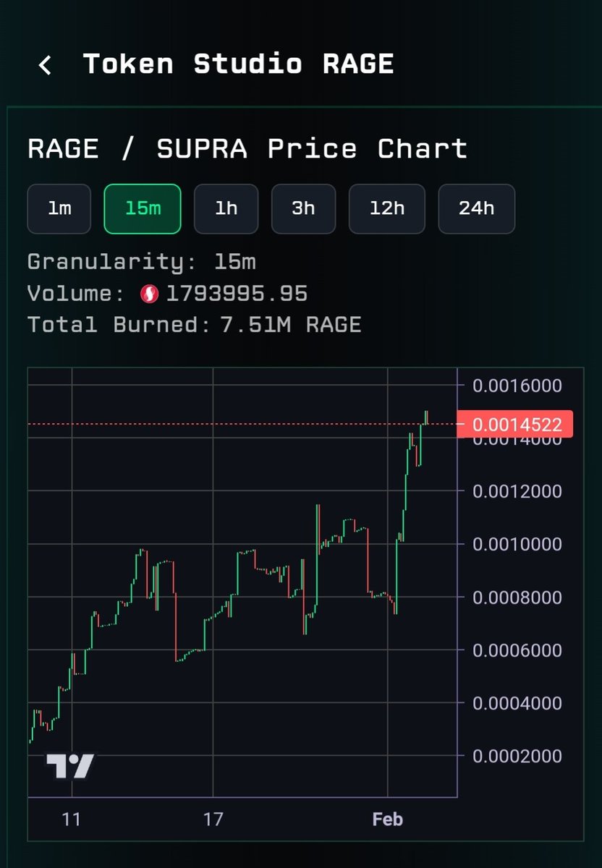Click the Total Burned 7.51M RAGE text
Viewport: 602px width, 868px height.
click(194, 325)
